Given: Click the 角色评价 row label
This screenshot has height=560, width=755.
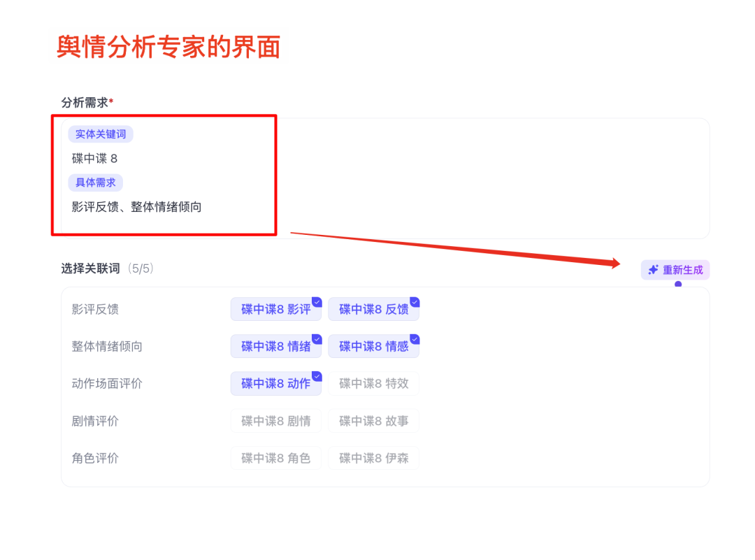Looking at the screenshot, I should [95, 458].
